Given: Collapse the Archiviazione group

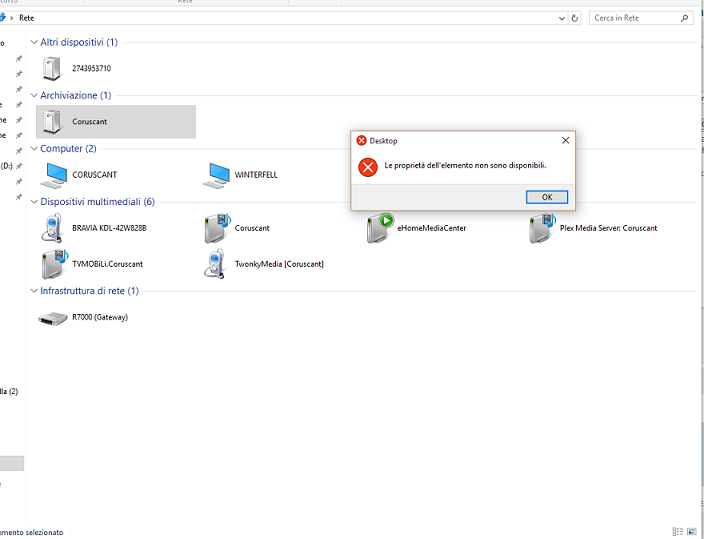Looking at the screenshot, I should tap(34, 96).
